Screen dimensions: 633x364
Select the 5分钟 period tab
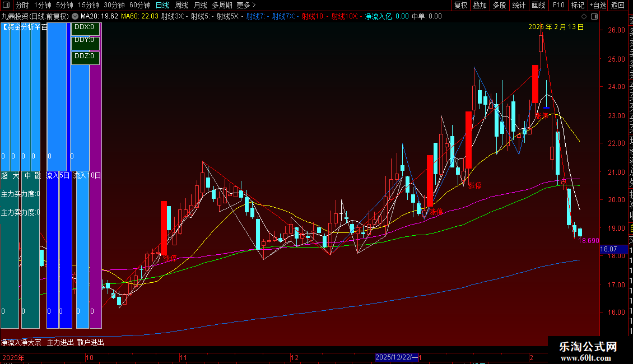click(x=64, y=5)
